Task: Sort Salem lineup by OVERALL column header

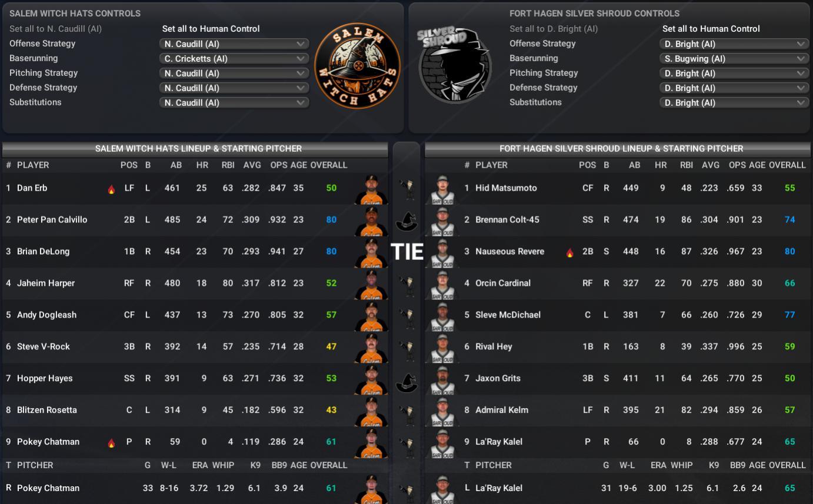Action: [x=328, y=165]
